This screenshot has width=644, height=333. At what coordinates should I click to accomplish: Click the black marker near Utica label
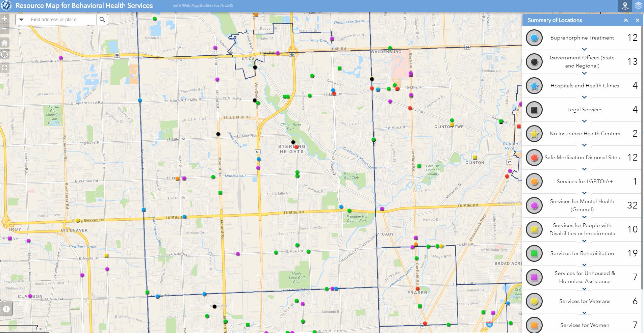point(255,67)
